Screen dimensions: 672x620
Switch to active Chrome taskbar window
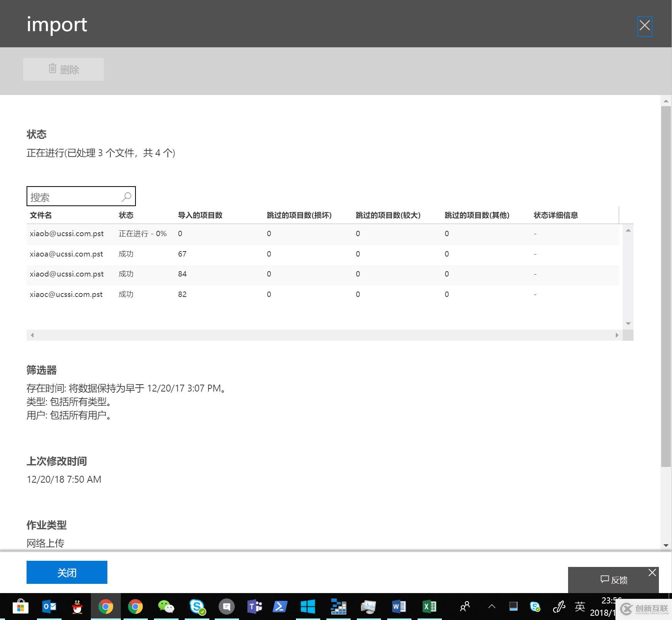(x=105, y=607)
